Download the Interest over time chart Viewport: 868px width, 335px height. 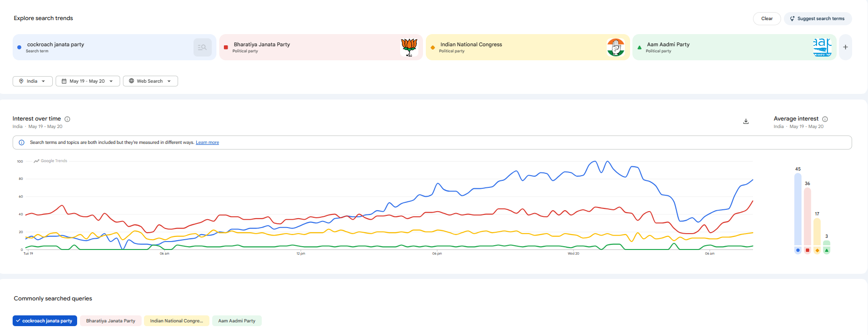click(746, 121)
